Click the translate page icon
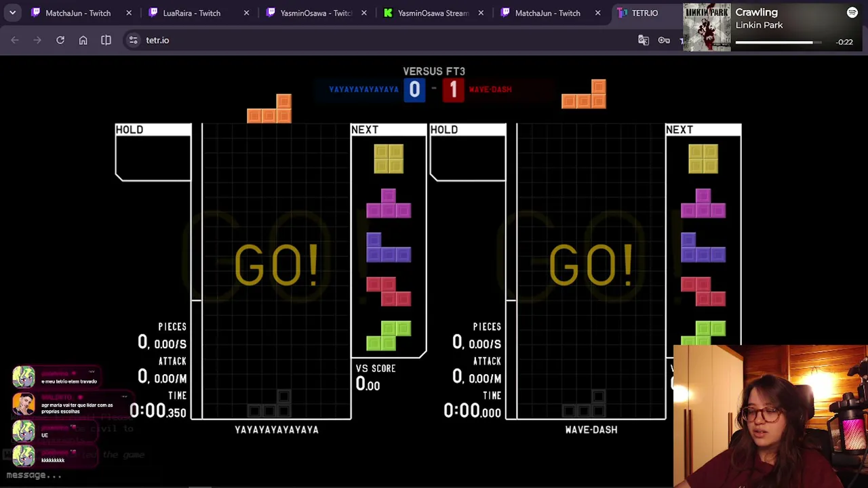This screenshot has width=868, height=488. [x=644, y=40]
